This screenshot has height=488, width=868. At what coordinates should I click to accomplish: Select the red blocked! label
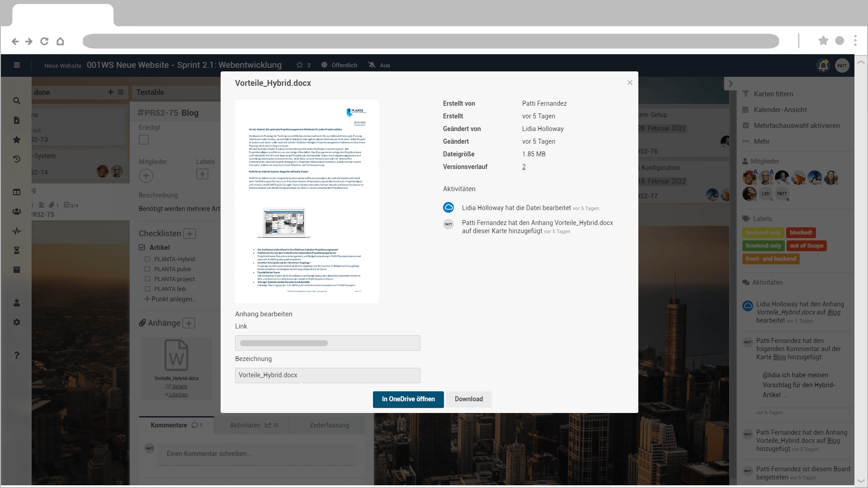coord(801,233)
